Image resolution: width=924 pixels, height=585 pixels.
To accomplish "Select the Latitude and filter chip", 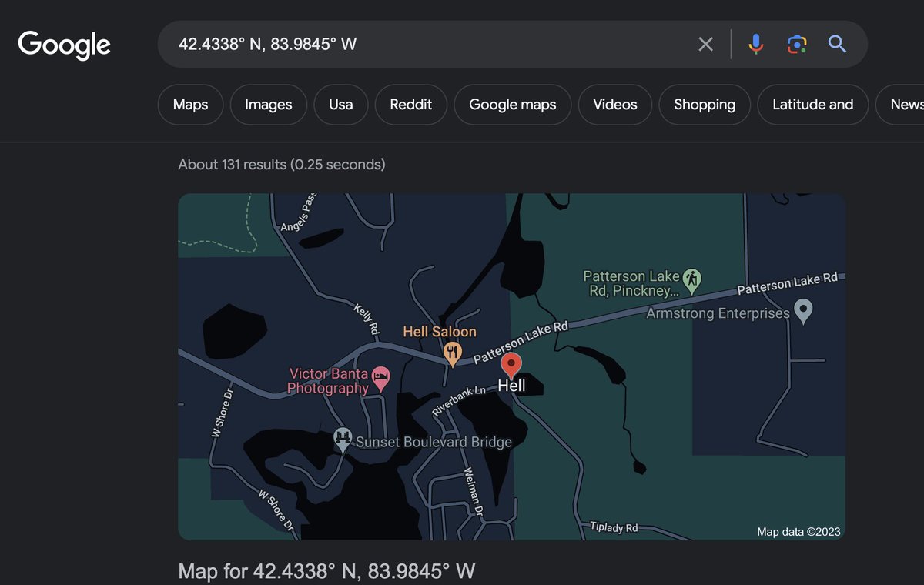I will (813, 105).
